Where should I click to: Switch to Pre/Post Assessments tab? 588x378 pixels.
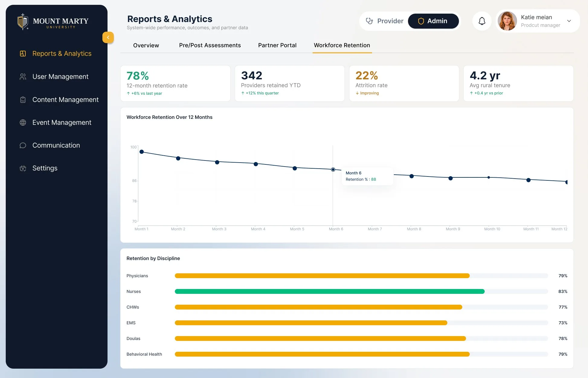[x=210, y=45]
